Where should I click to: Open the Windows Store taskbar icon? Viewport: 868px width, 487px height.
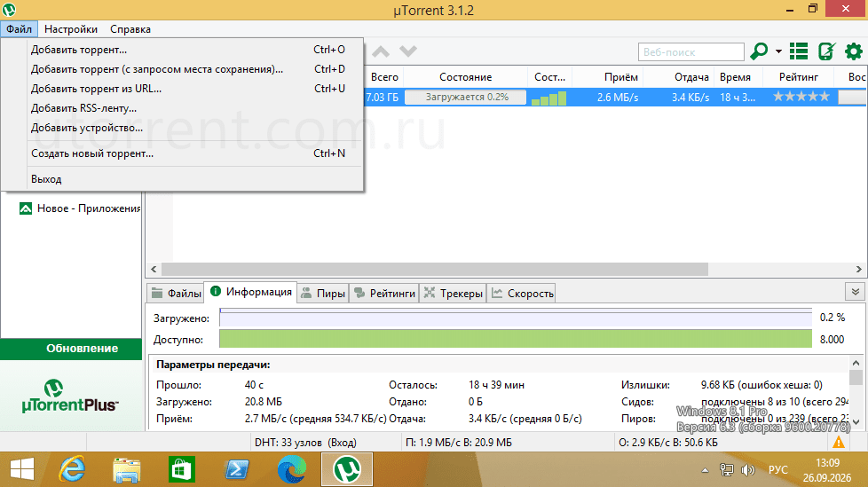coord(182,469)
